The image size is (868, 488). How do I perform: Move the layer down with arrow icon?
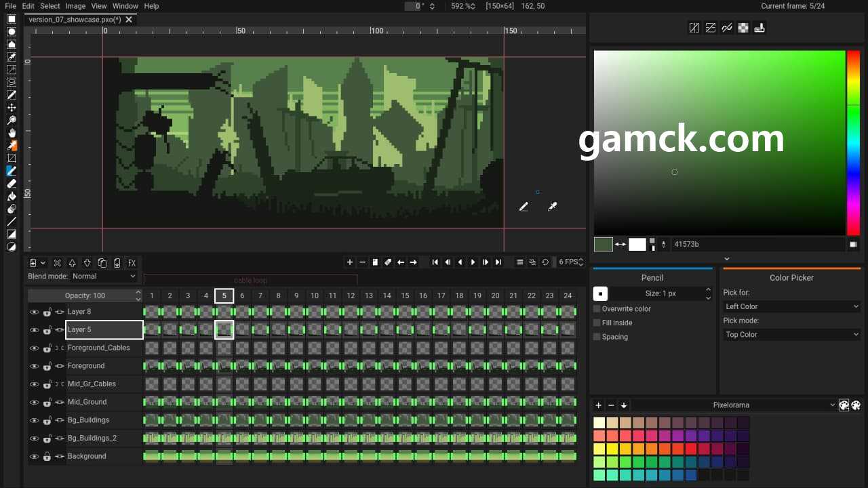(x=87, y=263)
